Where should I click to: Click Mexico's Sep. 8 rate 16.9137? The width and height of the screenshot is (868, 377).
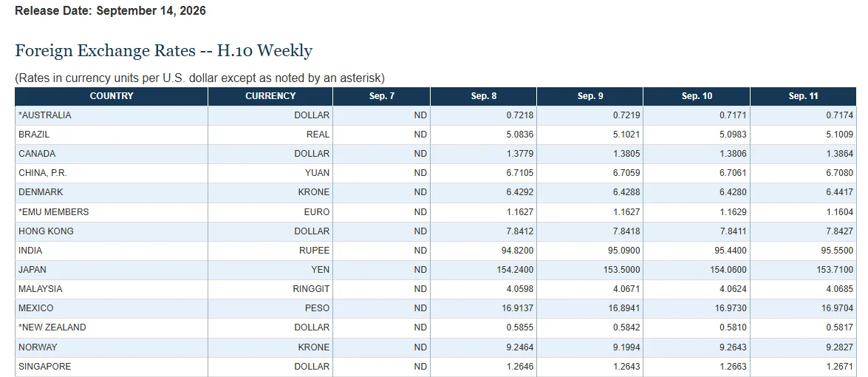pyautogui.click(x=484, y=308)
